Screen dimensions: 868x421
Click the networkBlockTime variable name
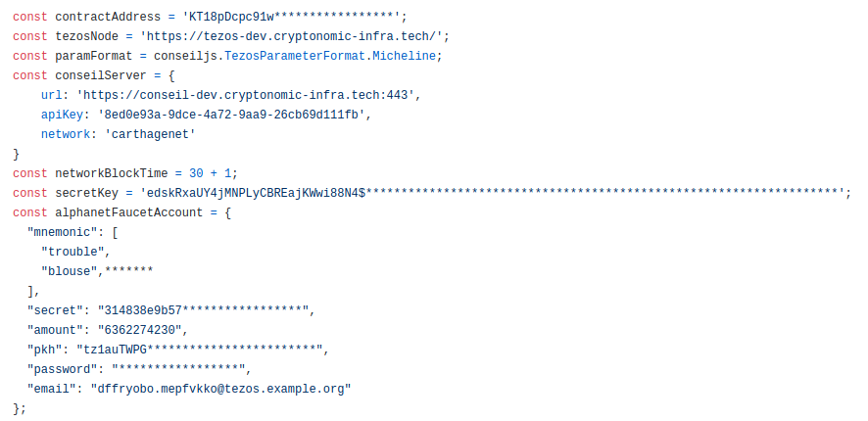click(112, 173)
